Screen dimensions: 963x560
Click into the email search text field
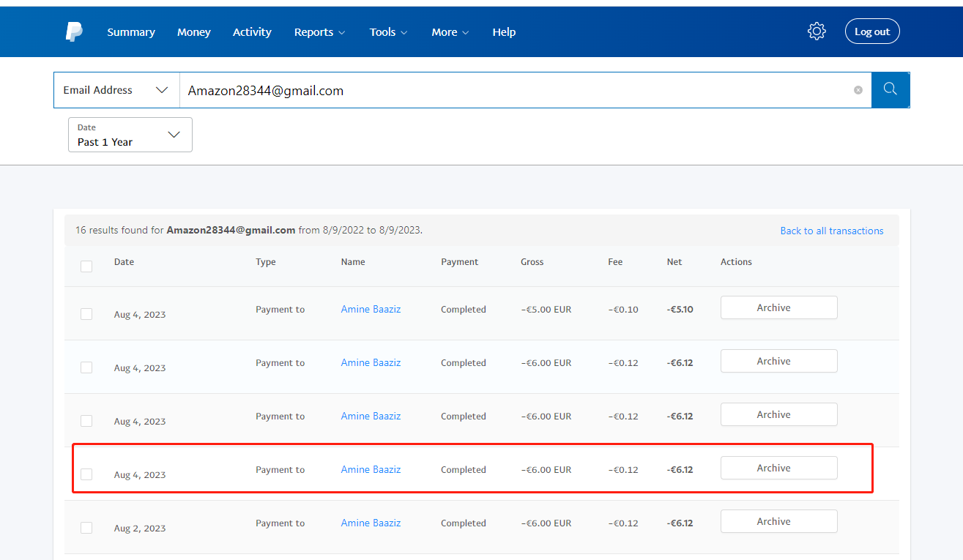click(x=513, y=90)
